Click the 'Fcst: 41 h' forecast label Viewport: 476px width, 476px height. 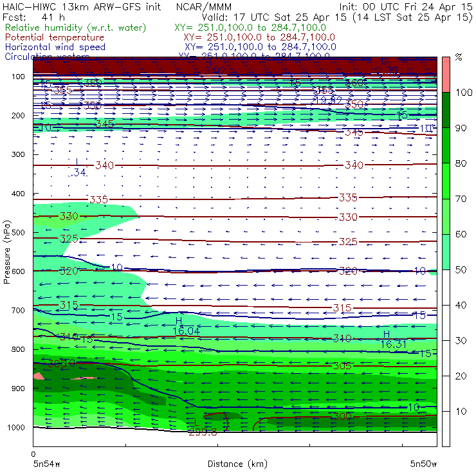click(x=33, y=17)
